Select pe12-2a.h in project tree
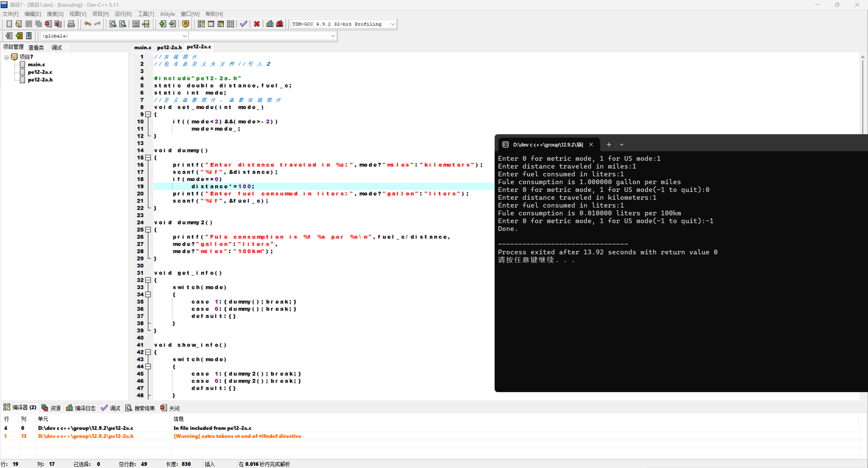This screenshot has height=468, width=868. pyautogui.click(x=40, y=80)
